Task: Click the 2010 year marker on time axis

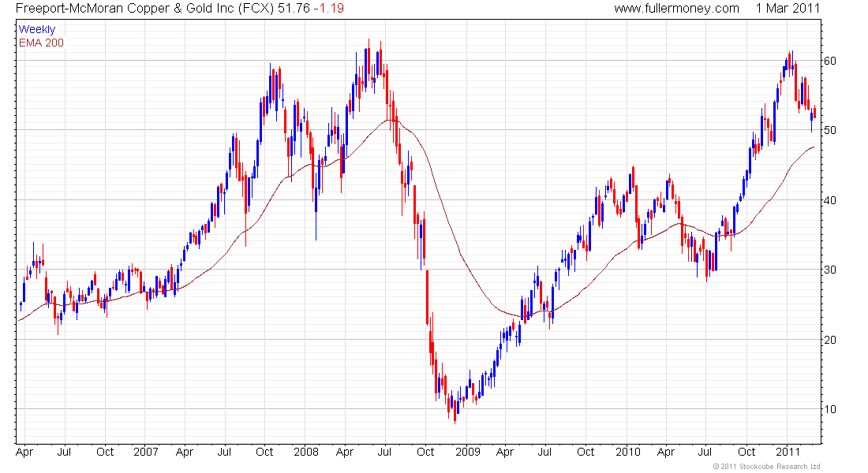Action: [x=628, y=452]
